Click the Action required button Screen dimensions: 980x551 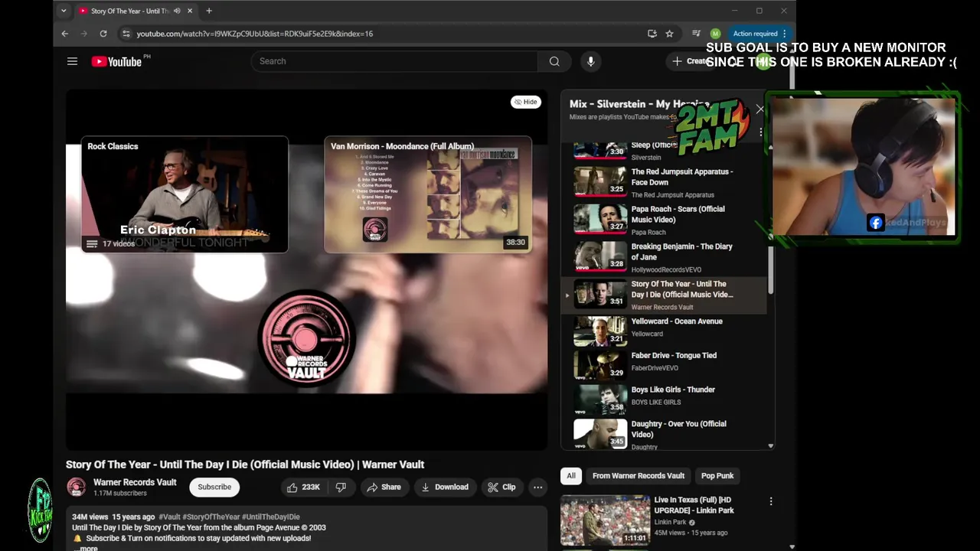[x=759, y=34]
